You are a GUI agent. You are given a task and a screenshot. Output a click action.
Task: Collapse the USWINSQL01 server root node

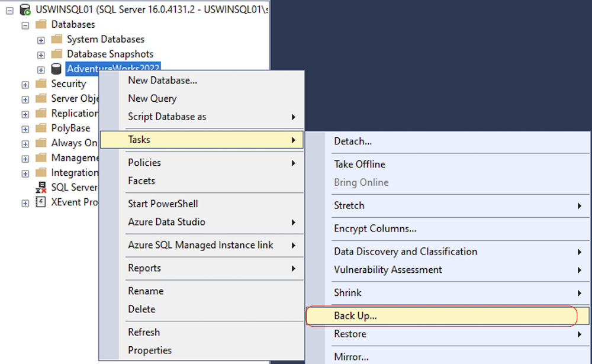[x=9, y=10]
